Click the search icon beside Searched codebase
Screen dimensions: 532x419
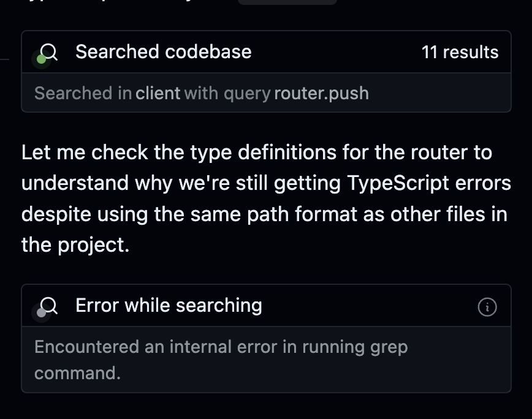tap(49, 52)
